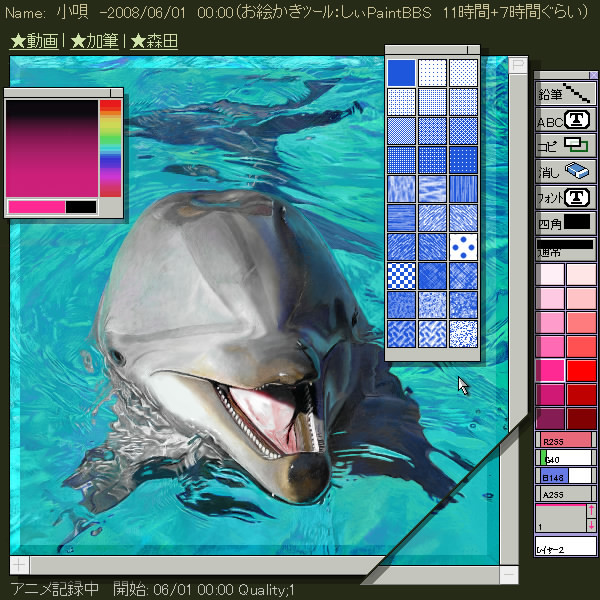Open the フォント font tool
The width and height of the screenshot is (600, 600).
(x=566, y=198)
